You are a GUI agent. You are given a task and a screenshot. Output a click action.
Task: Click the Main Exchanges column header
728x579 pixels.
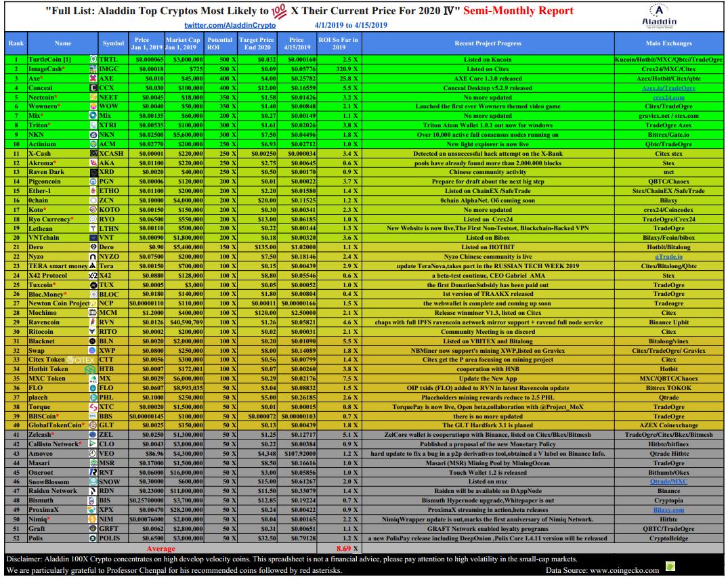pos(668,43)
